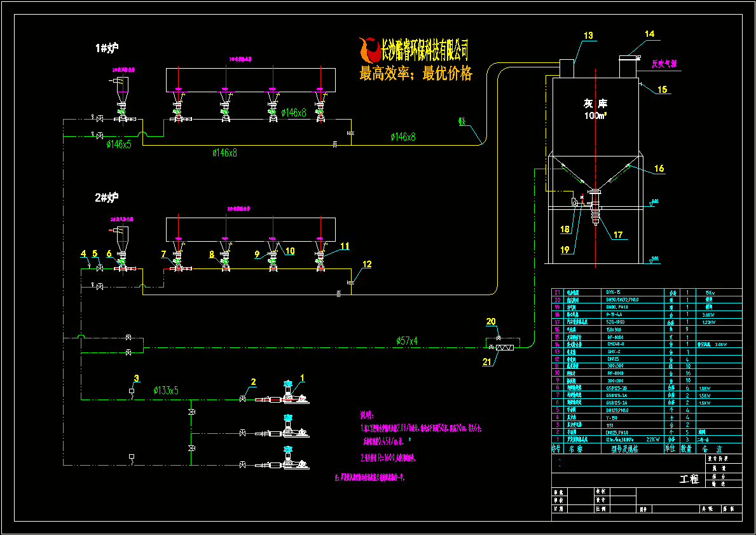Image resolution: width=756 pixels, height=535 pixels.
Task: Click the lower valve on the ø57x4 branch
Action: (x=128, y=352)
